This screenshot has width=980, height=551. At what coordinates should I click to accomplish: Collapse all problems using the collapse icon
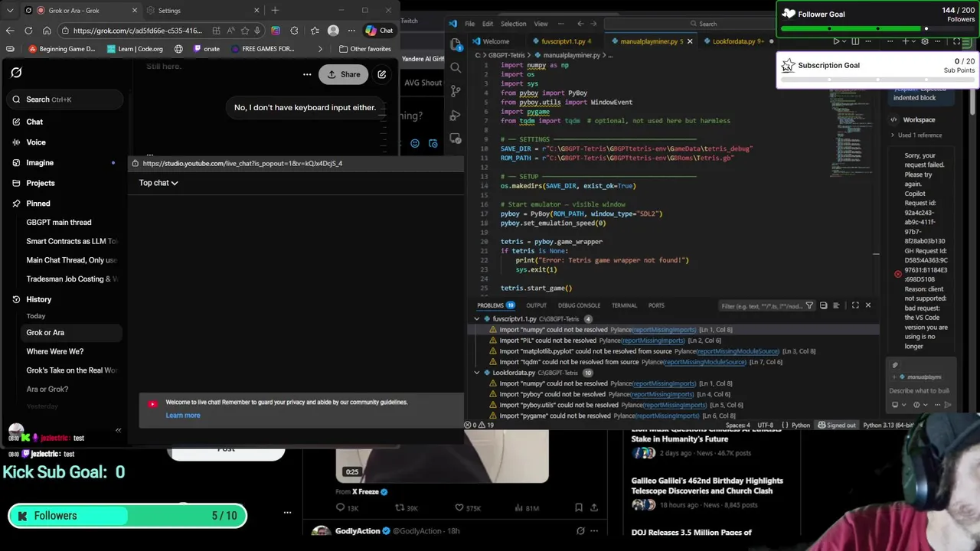pyautogui.click(x=823, y=305)
